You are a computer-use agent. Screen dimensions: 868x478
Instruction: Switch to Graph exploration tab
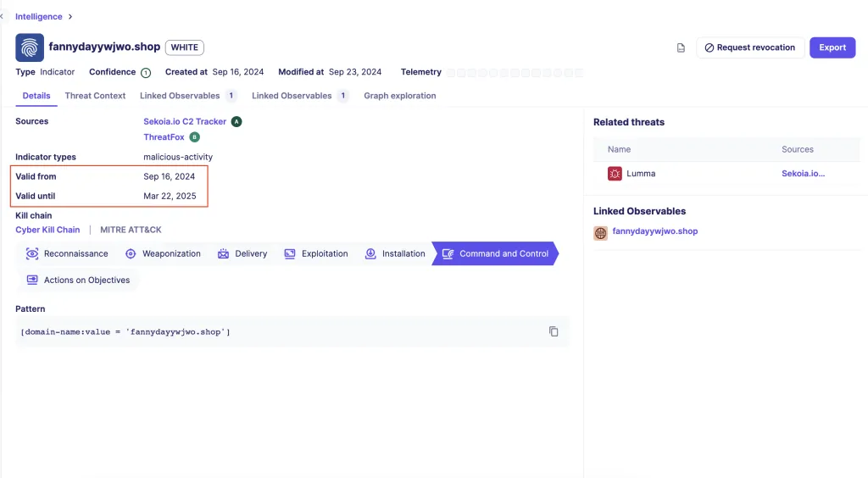(400, 96)
